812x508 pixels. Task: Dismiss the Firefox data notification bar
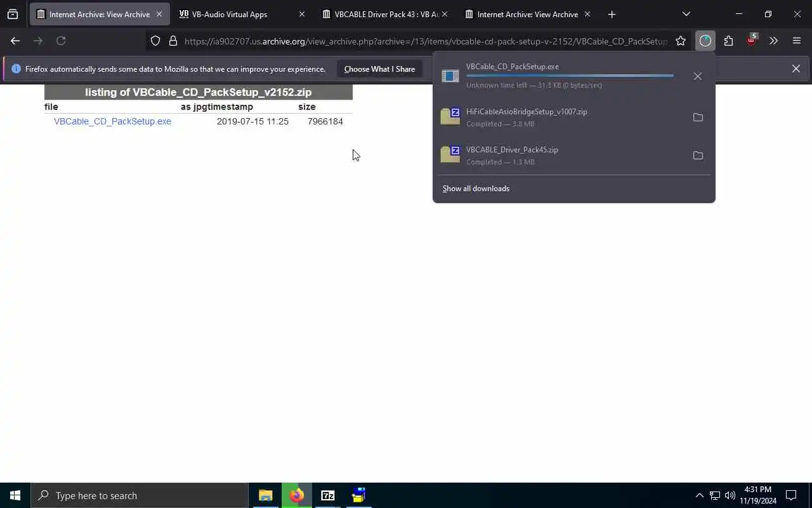[796, 69]
